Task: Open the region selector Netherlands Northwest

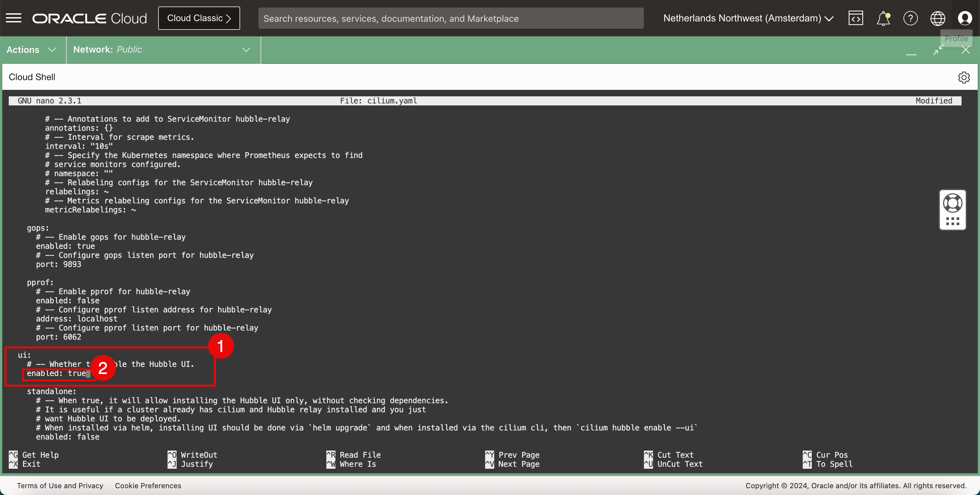Action: point(748,18)
